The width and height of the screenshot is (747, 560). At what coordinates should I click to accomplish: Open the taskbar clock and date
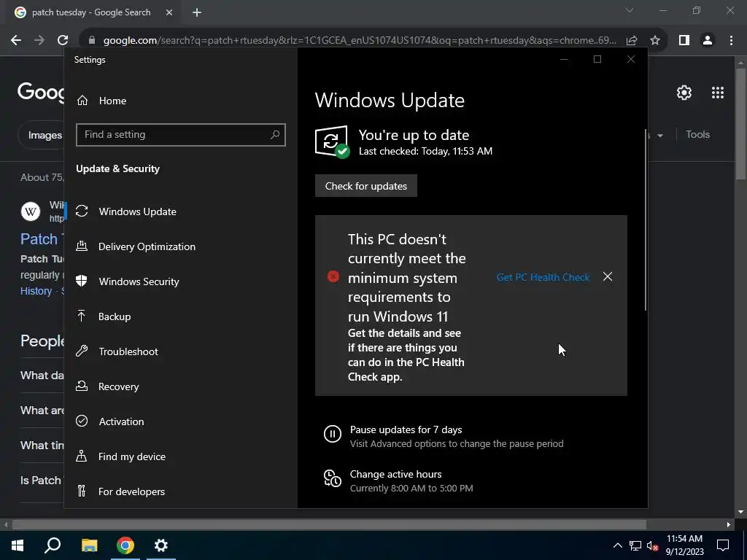tap(684, 545)
